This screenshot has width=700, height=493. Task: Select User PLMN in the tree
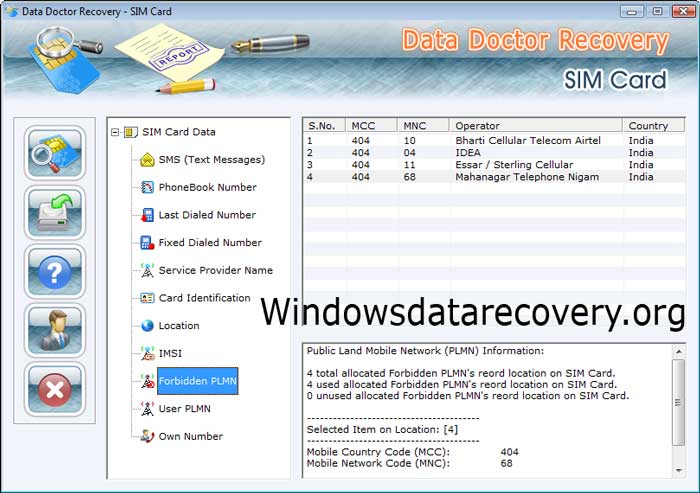184,409
